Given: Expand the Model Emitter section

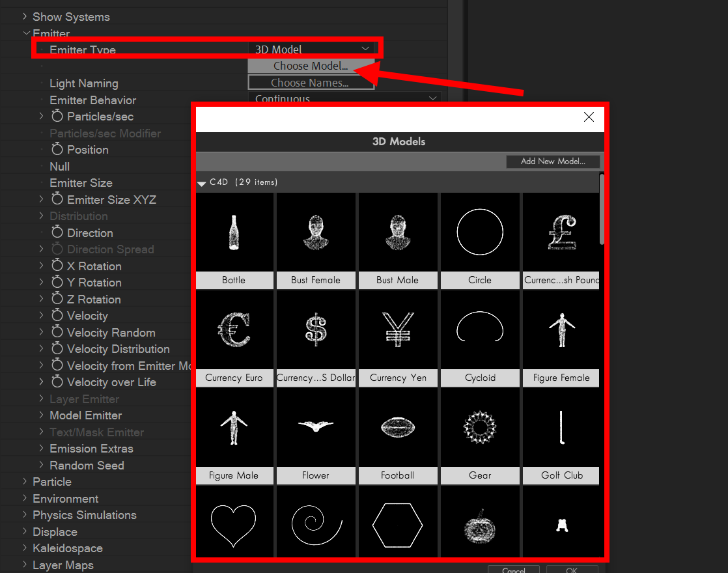Looking at the screenshot, I should (x=41, y=415).
